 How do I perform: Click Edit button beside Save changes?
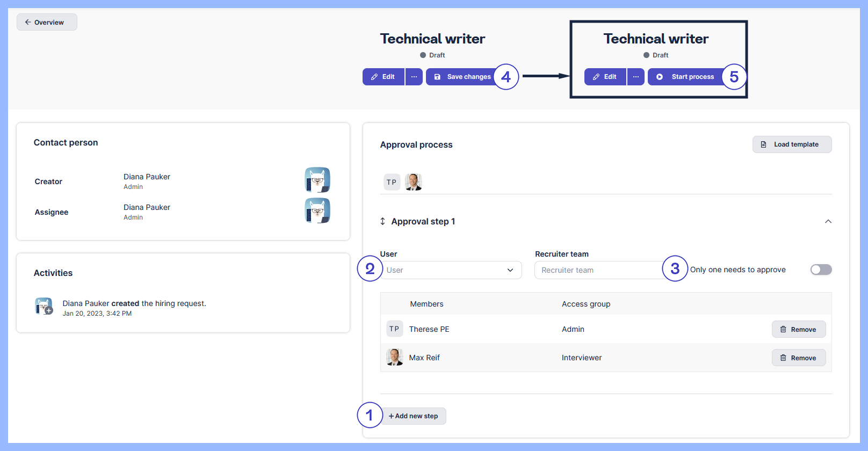[383, 77]
